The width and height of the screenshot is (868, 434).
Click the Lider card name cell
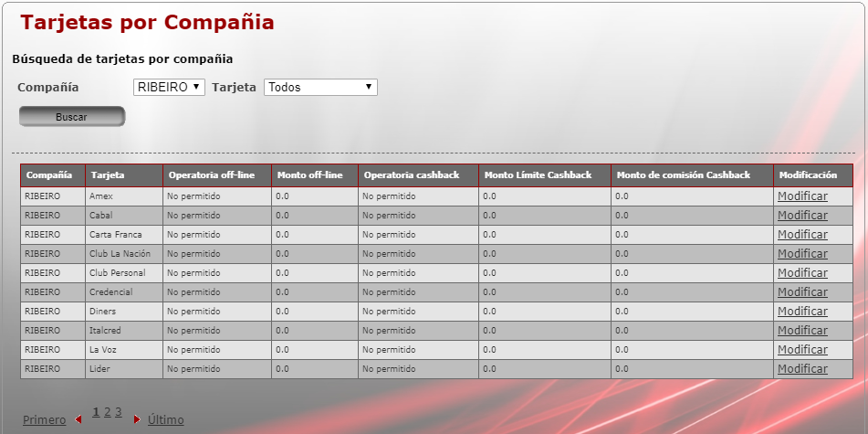(x=124, y=369)
